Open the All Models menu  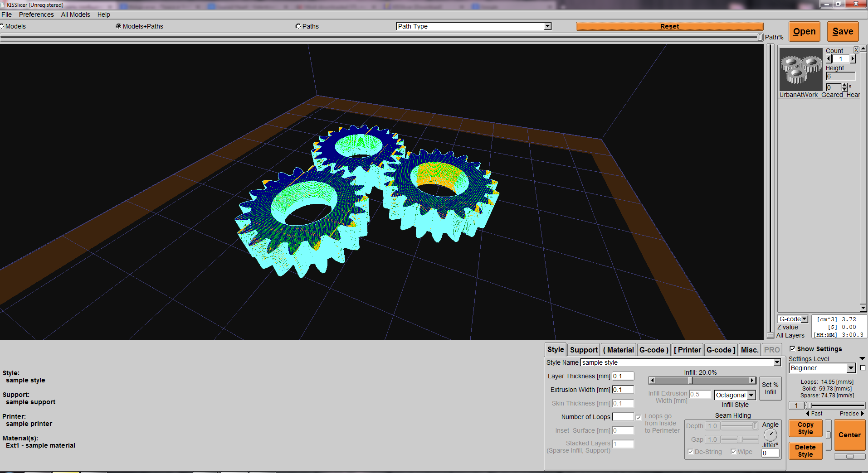[x=76, y=14]
